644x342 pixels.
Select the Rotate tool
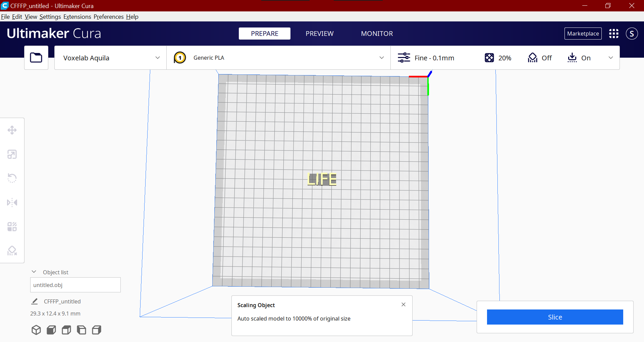click(12, 178)
